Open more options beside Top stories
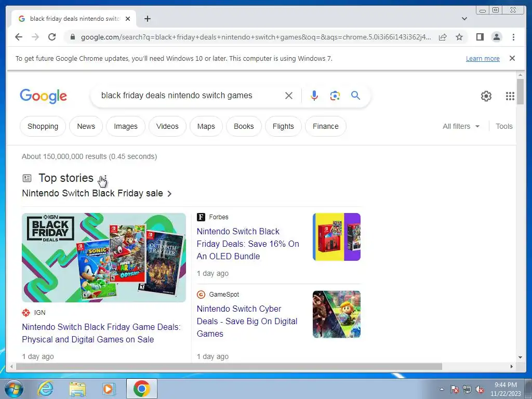The width and height of the screenshot is (532, 399). [x=105, y=179]
